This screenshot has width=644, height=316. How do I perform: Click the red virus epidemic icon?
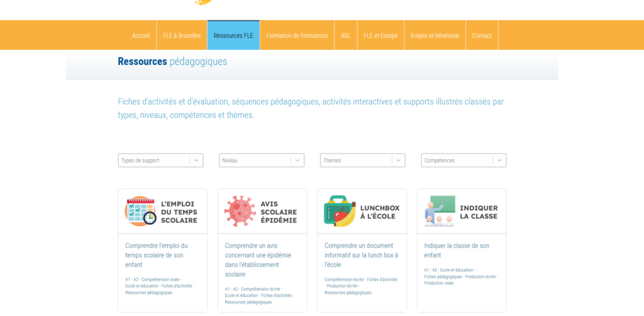240,211
